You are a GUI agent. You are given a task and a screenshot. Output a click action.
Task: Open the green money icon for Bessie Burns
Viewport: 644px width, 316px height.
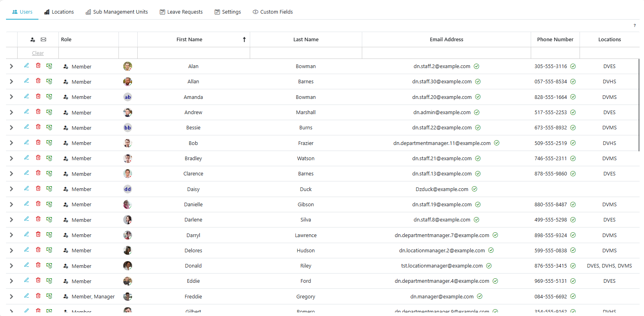(x=49, y=127)
